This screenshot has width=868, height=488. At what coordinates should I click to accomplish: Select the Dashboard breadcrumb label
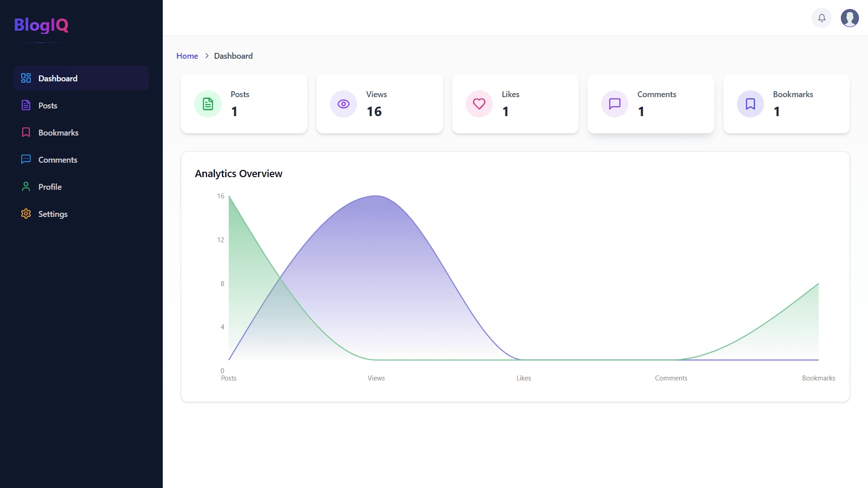[x=233, y=56]
